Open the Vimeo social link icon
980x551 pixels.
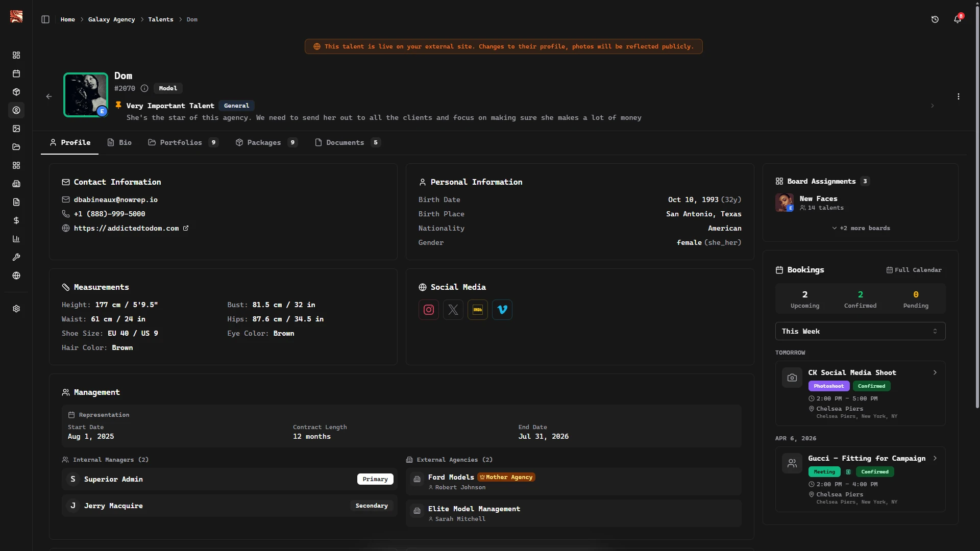pos(502,310)
